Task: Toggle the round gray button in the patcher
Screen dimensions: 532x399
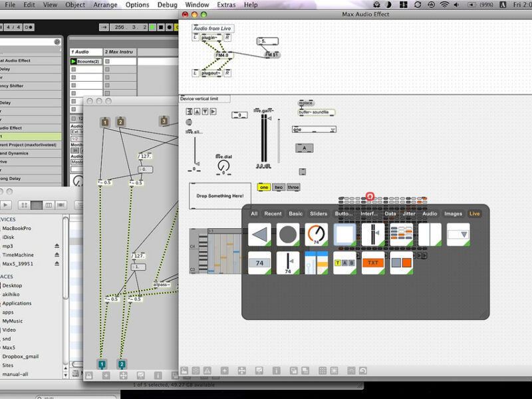Action: [189, 122]
